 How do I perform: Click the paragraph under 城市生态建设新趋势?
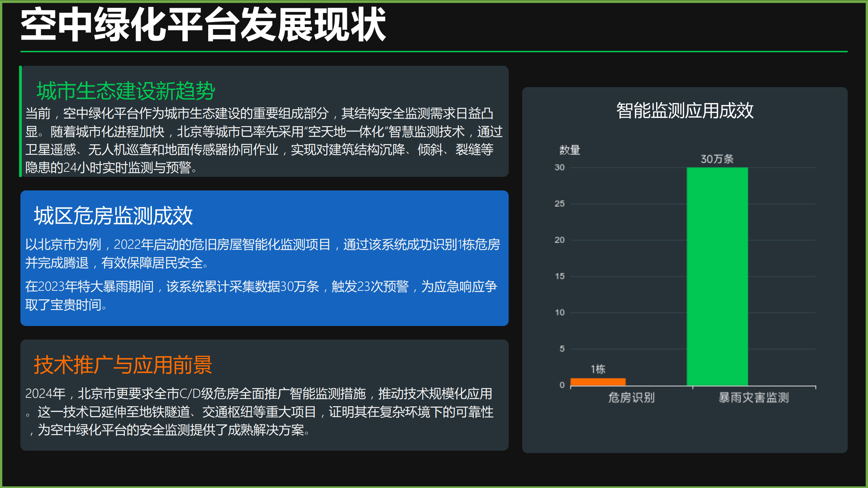point(263,140)
